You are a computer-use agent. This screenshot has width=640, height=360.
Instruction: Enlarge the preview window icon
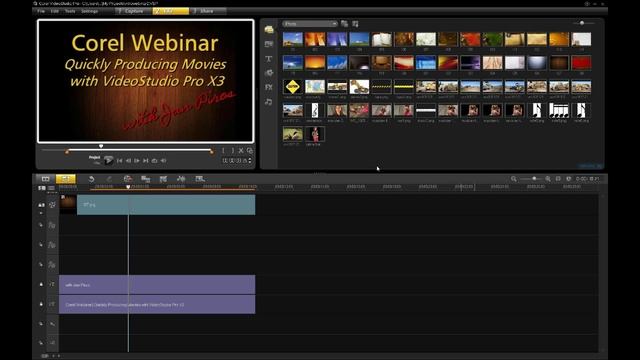pyautogui.click(x=249, y=151)
